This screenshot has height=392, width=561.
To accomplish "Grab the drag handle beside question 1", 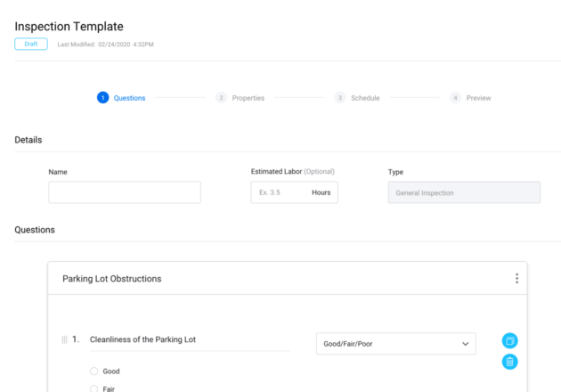I will coord(64,339).
